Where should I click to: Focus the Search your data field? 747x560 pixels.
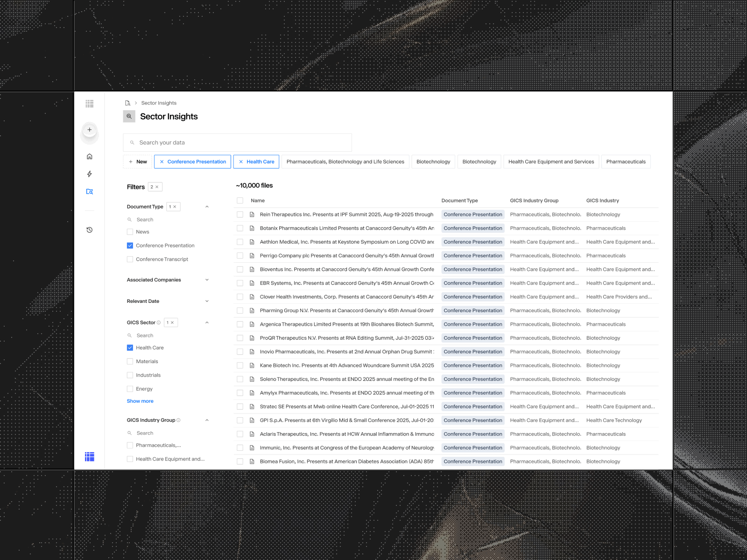tap(237, 143)
